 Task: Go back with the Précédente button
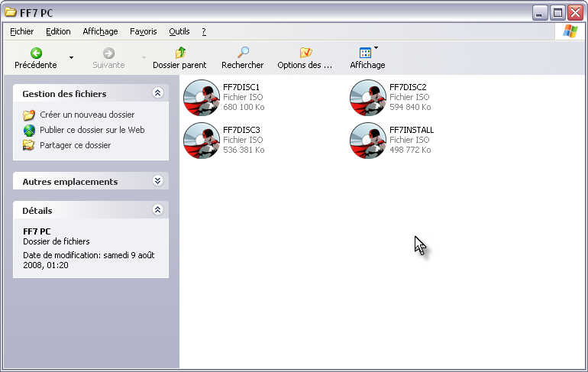coord(36,58)
